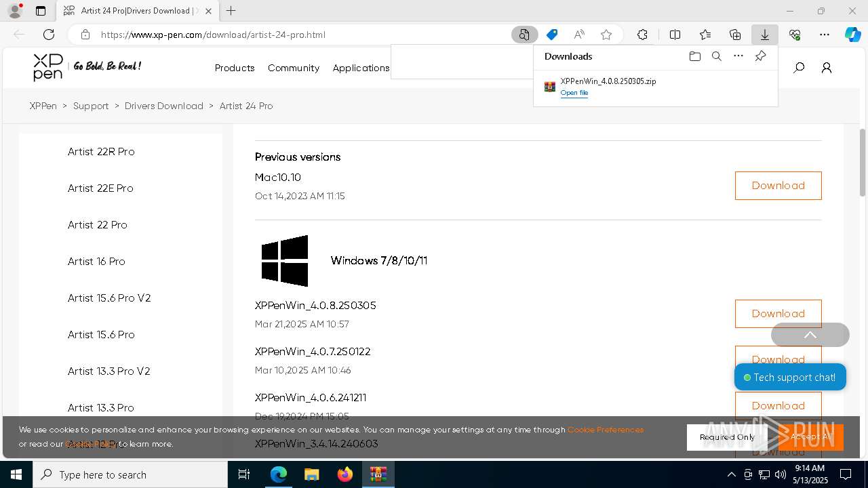868x488 pixels.
Task: Select Artist 15.6 Pro in the sidebar
Action: tap(101, 335)
